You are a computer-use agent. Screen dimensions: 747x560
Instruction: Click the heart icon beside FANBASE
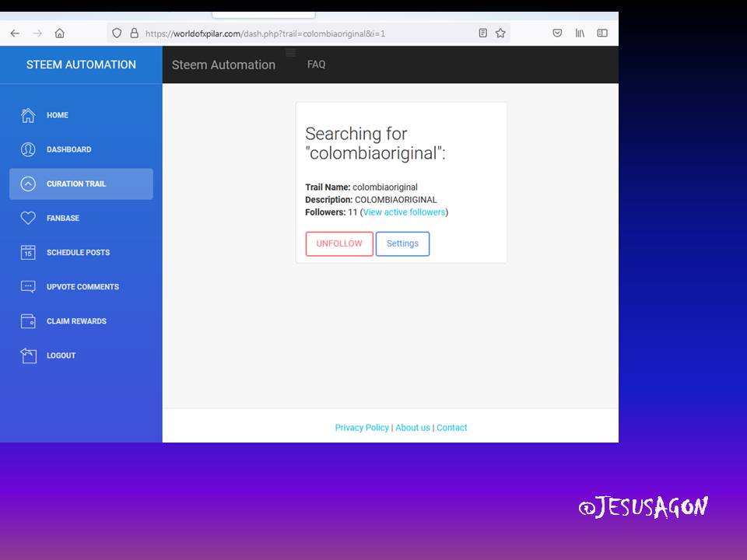pos(28,218)
